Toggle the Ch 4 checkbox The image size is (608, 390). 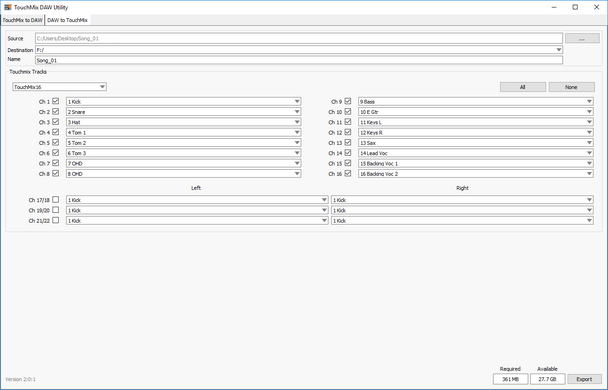[x=55, y=132]
